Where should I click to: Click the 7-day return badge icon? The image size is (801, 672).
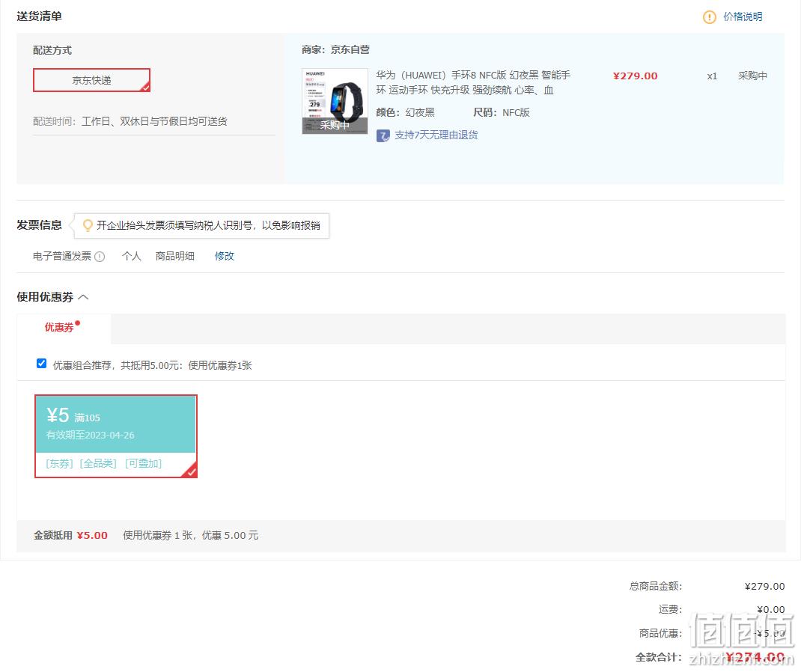(x=383, y=135)
